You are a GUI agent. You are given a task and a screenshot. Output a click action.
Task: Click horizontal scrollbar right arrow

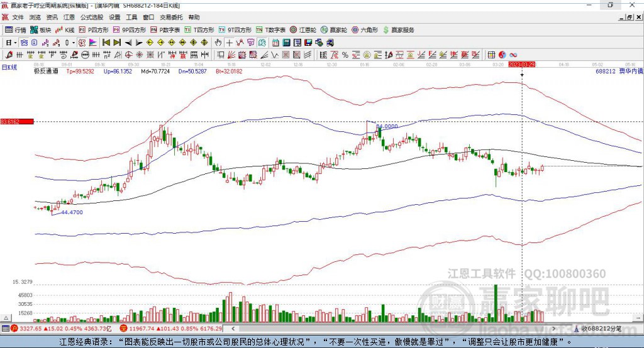click(x=553, y=329)
